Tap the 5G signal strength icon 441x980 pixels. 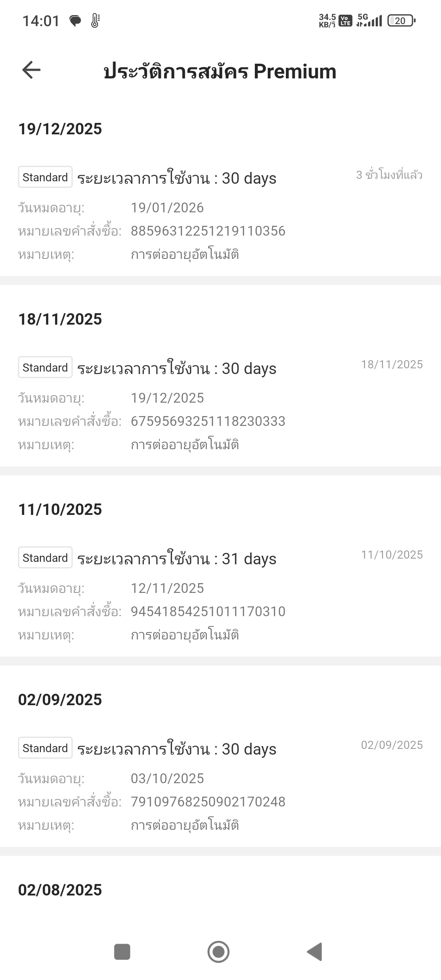click(x=369, y=20)
